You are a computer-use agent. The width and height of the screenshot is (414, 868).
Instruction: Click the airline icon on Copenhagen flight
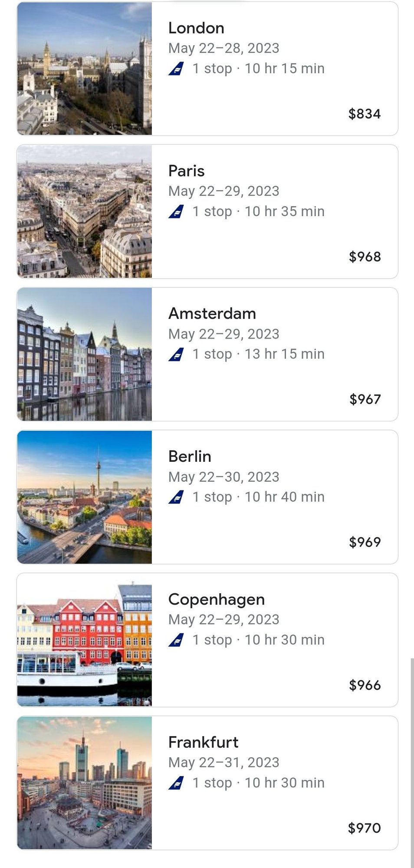click(176, 640)
